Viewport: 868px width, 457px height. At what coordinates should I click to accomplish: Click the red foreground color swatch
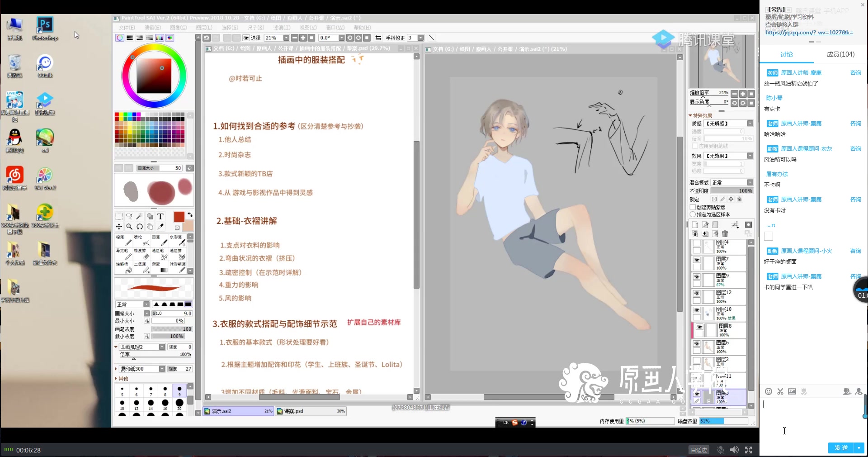[179, 216]
